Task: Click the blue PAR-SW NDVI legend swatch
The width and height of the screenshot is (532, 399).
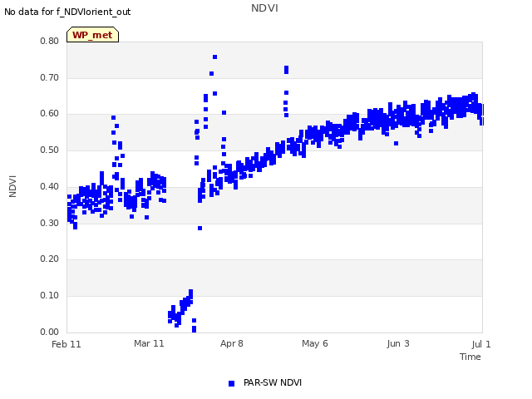Action: [x=231, y=383]
